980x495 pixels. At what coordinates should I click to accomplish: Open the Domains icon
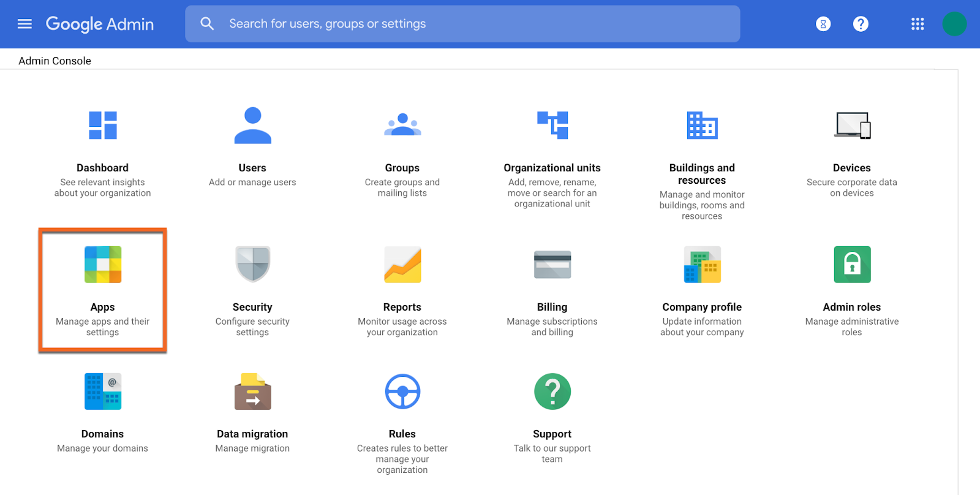103,391
